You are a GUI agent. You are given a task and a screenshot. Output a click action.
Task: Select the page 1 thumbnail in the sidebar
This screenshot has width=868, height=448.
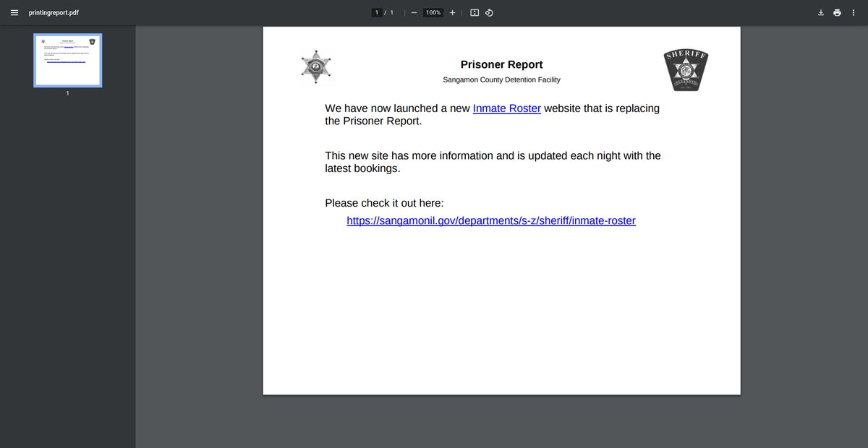pos(67,61)
